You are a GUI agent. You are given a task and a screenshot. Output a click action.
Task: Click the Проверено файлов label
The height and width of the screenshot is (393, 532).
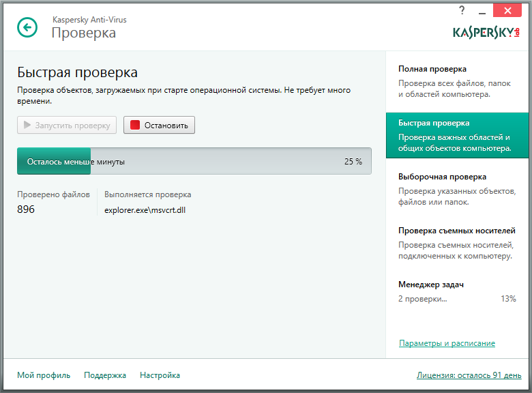[53, 194]
